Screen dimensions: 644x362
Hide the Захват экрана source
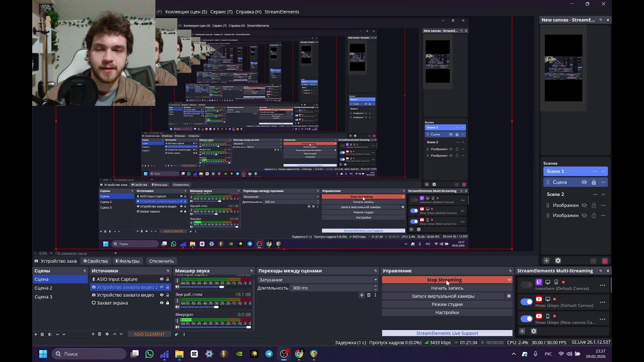click(x=162, y=303)
